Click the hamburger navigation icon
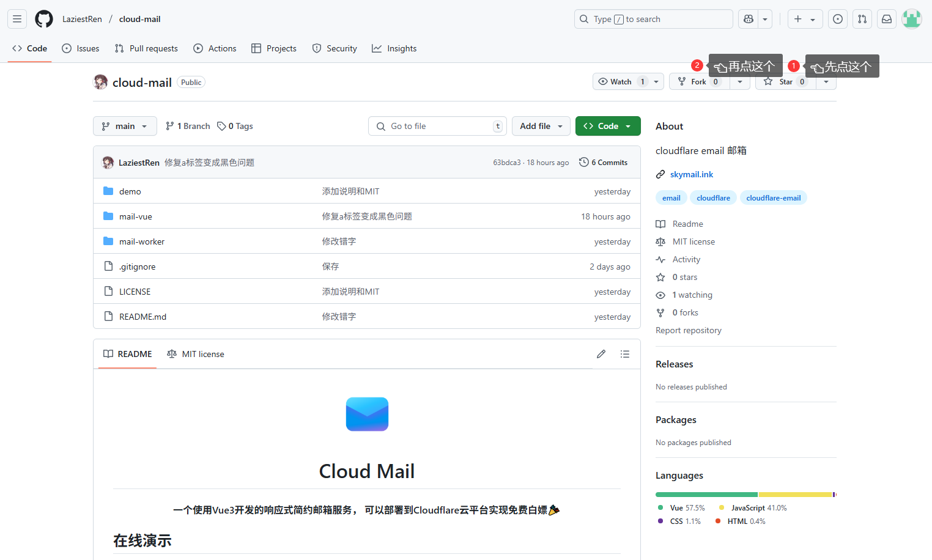Image resolution: width=932 pixels, height=560 pixels. (x=17, y=19)
